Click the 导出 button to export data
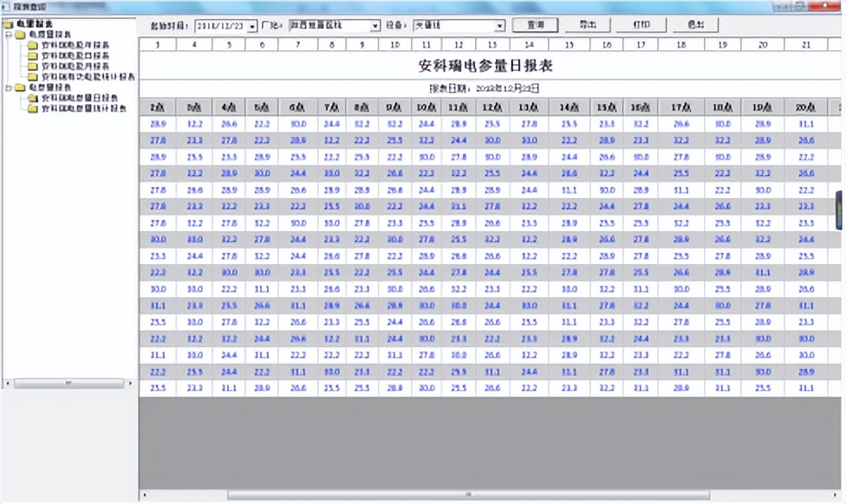The image size is (846, 504). click(x=589, y=24)
